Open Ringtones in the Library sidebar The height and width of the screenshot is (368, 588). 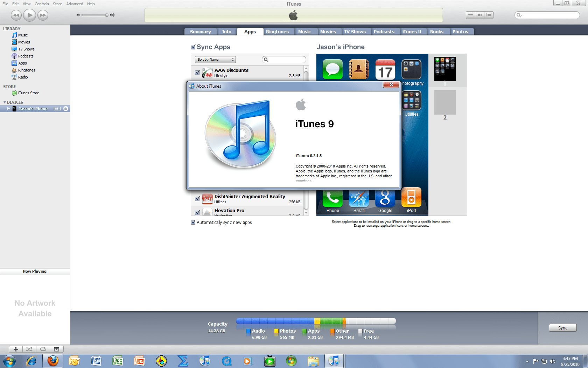[x=27, y=70]
